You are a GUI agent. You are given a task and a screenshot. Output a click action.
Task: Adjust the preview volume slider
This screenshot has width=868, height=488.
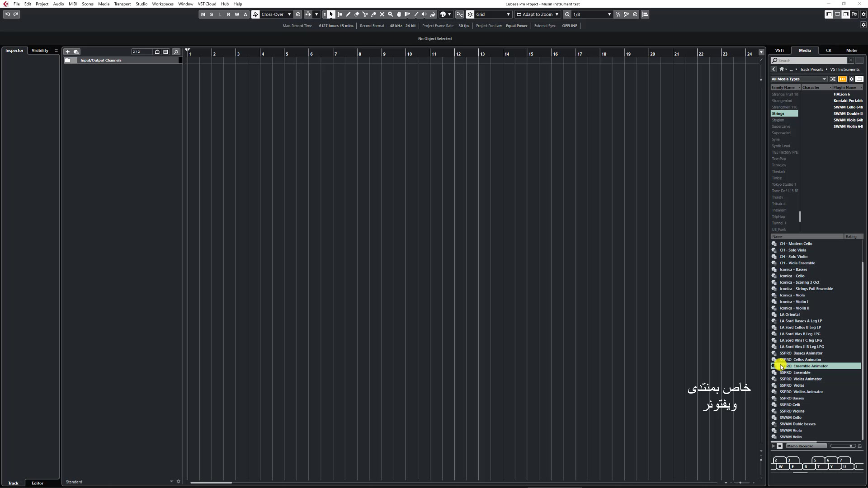[x=843, y=446]
